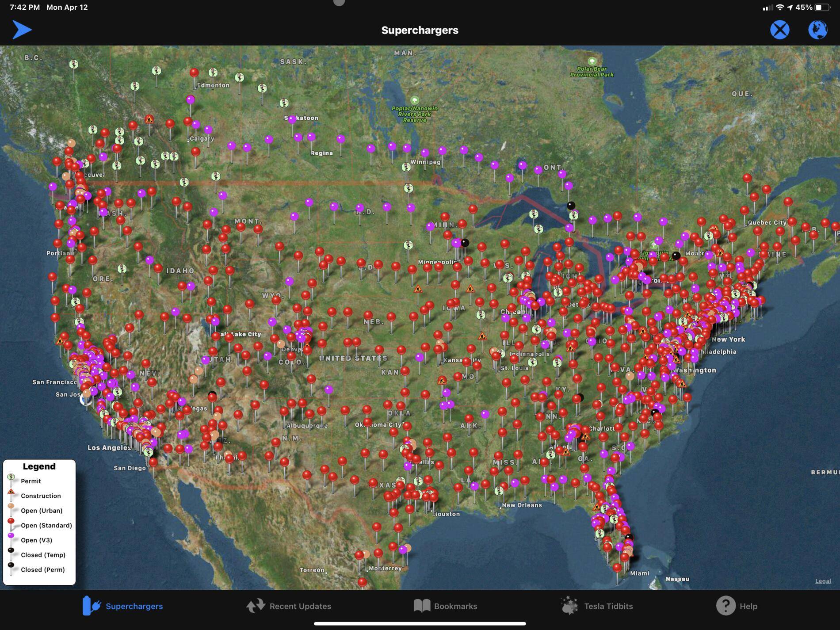840x630 pixels.
Task: Tap the Closed (Perm) legend entry
Action: click(x=42, y=569)
